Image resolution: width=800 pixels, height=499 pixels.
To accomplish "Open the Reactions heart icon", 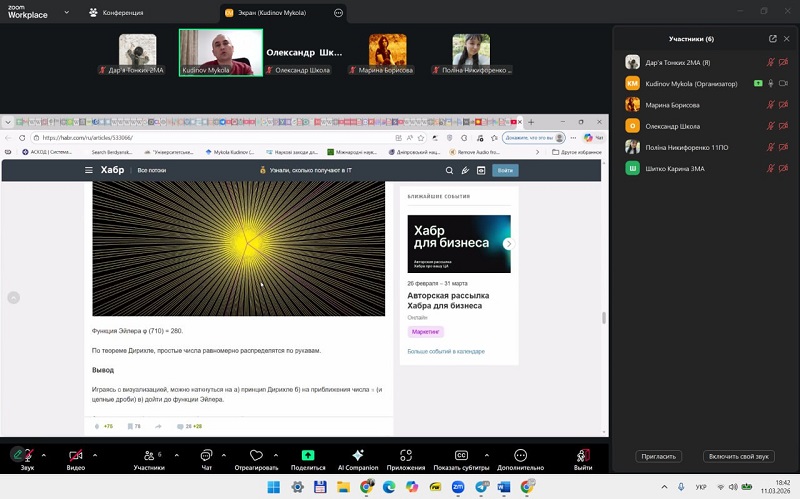I will click(x=256, y=455).
